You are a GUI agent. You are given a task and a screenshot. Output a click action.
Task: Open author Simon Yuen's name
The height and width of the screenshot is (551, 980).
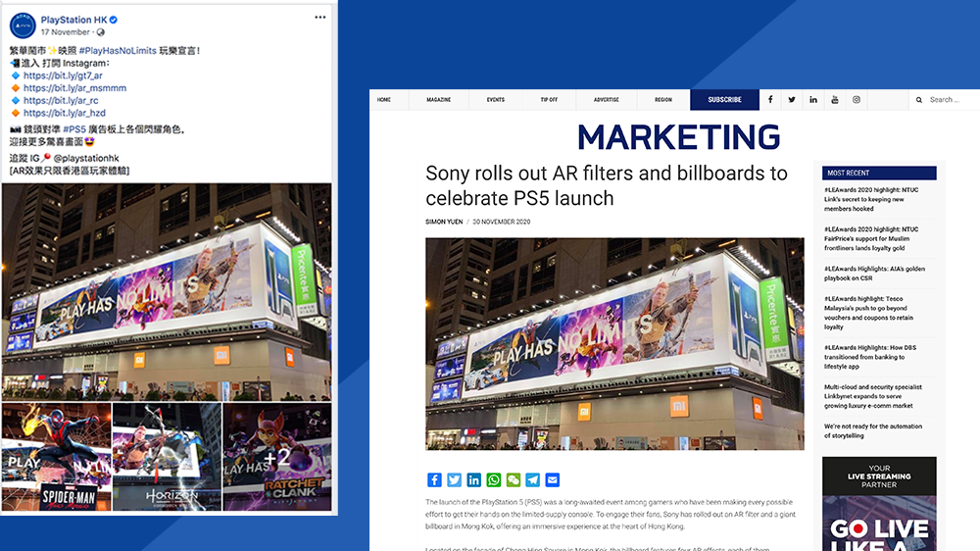tap(444, 222)
